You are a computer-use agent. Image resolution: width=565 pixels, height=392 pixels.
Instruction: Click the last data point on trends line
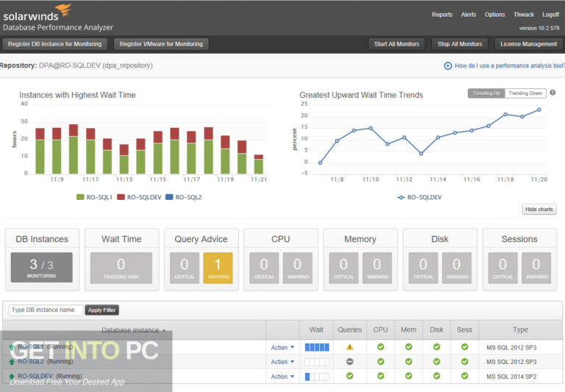pos(539,110)
